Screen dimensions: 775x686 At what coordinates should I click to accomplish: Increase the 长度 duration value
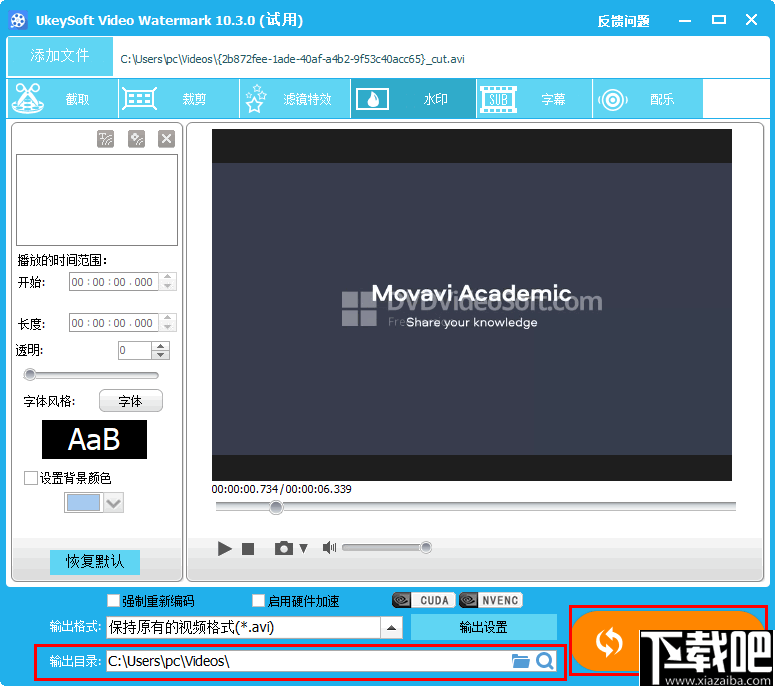coord(168,318)
